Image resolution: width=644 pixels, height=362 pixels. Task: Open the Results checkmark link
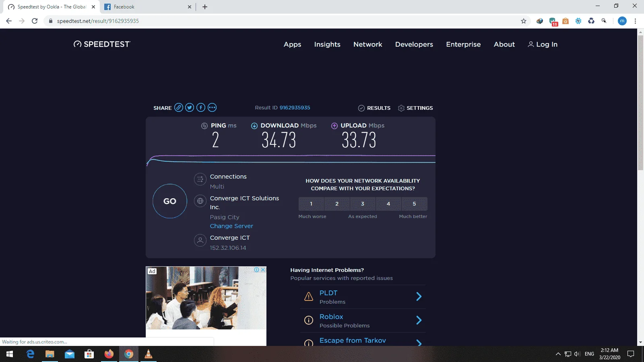374,108
